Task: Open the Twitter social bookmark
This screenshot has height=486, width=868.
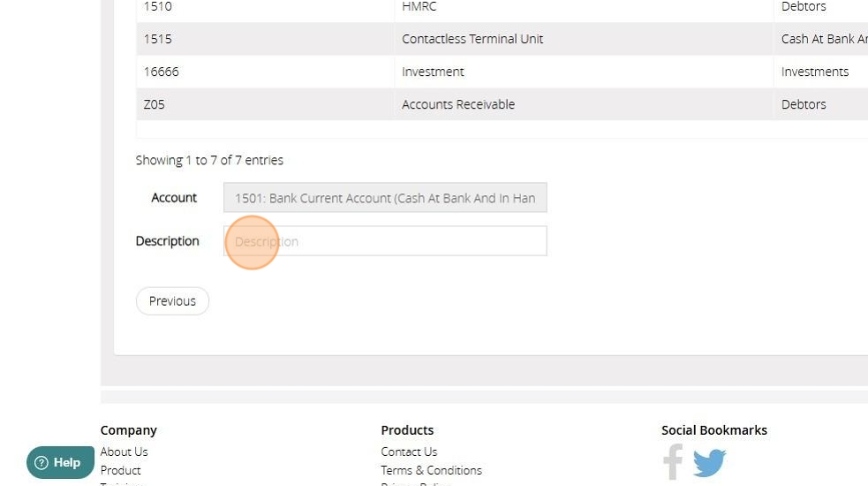Action: (709, 462)
